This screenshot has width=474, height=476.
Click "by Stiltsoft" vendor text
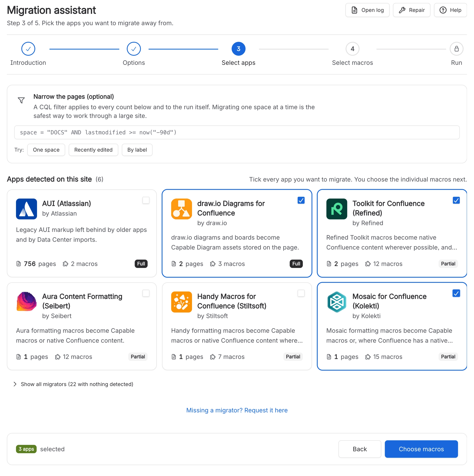(213, 316)
